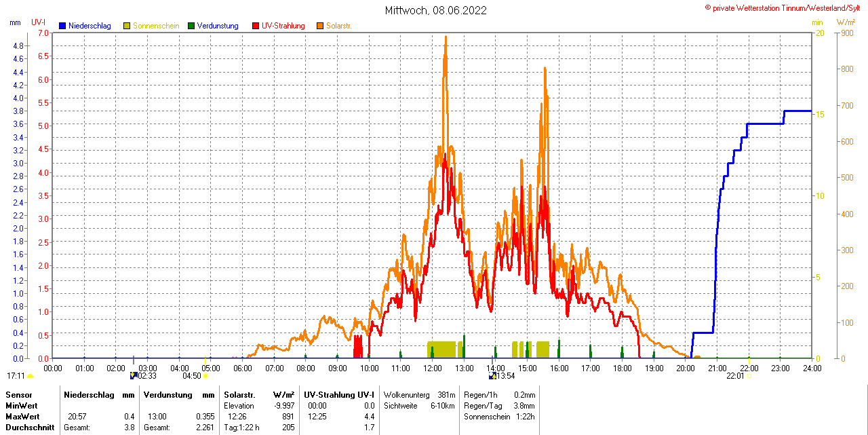This screenshot has width=868, height=435.
Task: Click the blue precipitation plateau near 23:30
Action: (797, 111)
